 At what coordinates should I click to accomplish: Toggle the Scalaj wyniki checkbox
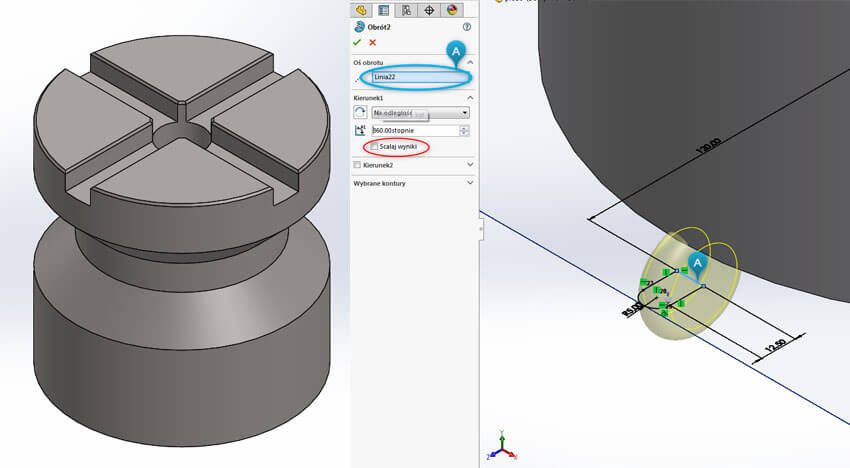coord(374,147)
